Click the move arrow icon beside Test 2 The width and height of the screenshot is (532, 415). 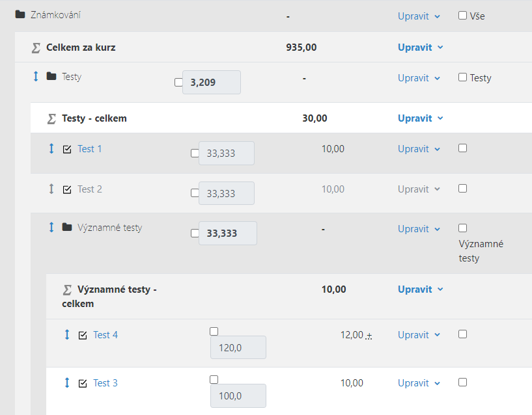[x=51, y=189]
